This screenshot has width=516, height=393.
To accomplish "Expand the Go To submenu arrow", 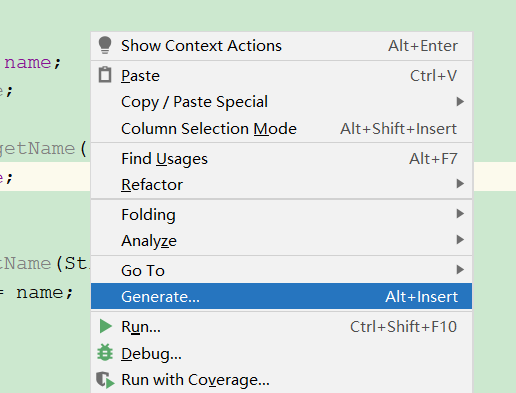I will [x=460, y=269].
